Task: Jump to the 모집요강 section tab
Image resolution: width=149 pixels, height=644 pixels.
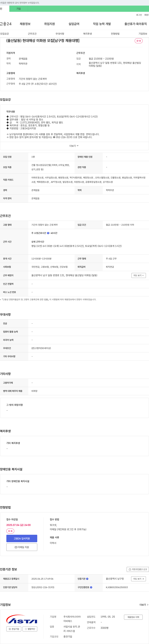Action: (x=5, y=34)
